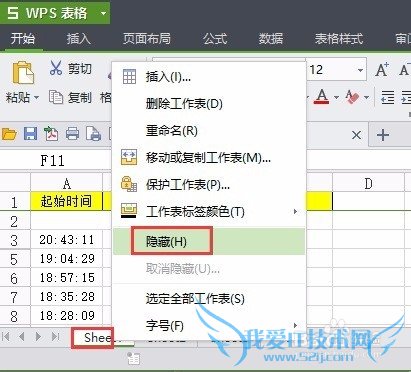The width and height of the screenshot is (411, 372).
Task: Choose 保护工作表(P)... menu item
Action: click(209, 184)
